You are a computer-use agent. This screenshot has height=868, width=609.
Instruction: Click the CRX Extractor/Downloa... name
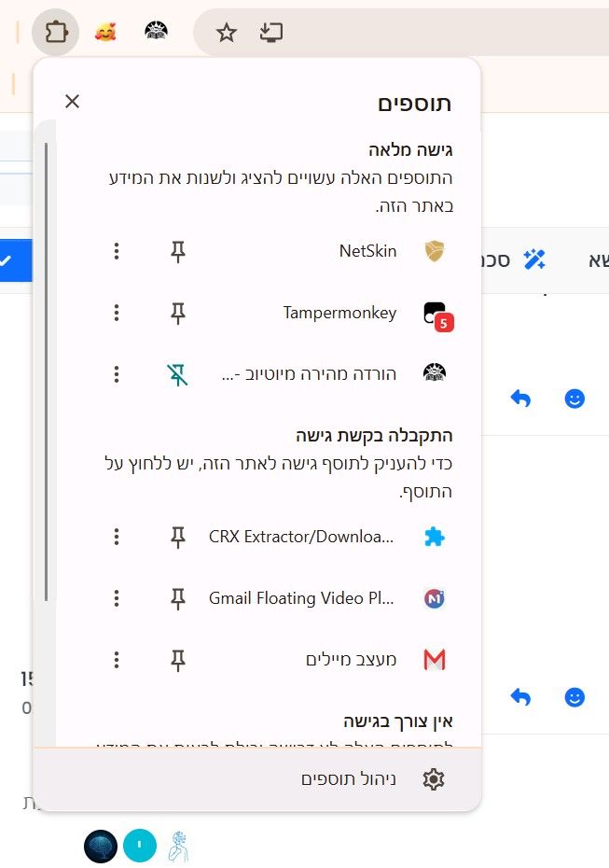coord(301,537)
